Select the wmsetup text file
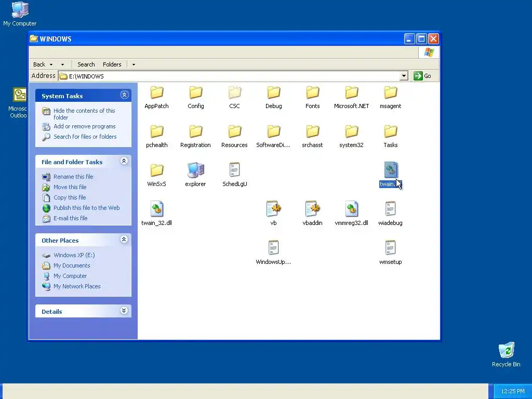 [391, 253]
